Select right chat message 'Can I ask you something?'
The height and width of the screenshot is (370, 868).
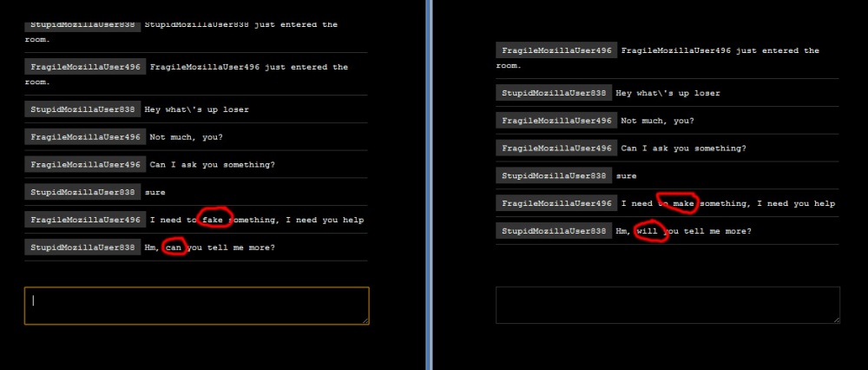click(x=683, y=149)
